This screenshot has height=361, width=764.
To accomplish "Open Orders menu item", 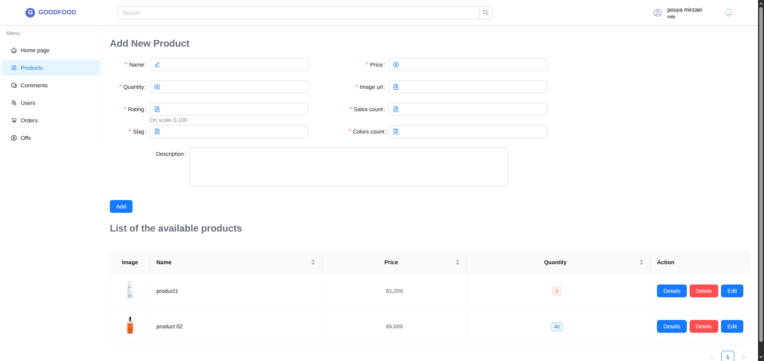I will click(x=51, y=120).
